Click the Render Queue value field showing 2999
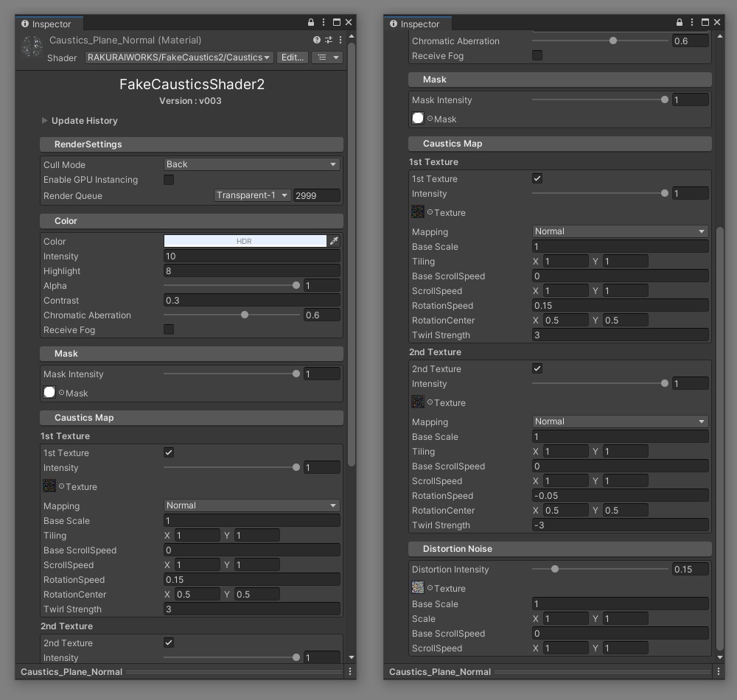The width and height of the screenshot is (737, 700). (x=316, y=195)
